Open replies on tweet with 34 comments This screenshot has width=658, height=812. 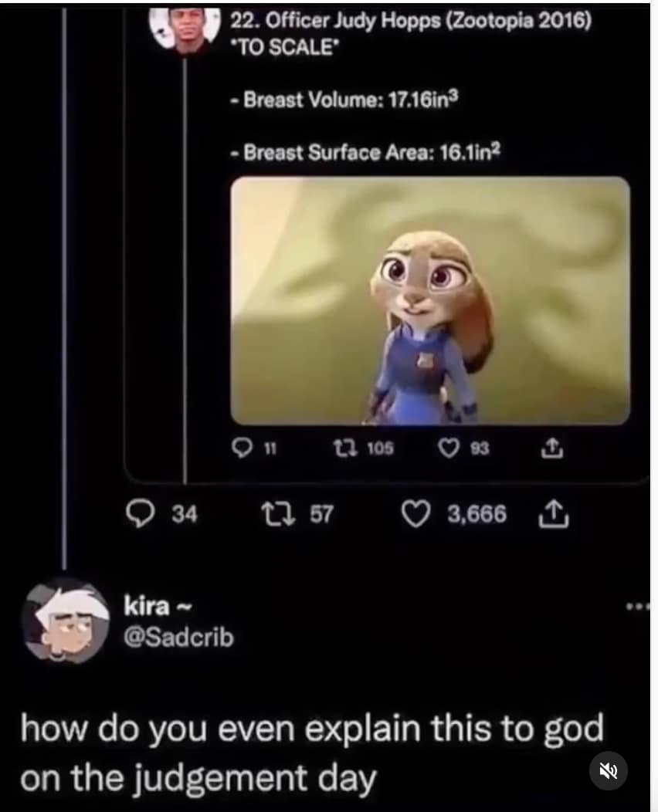[141, 514]
